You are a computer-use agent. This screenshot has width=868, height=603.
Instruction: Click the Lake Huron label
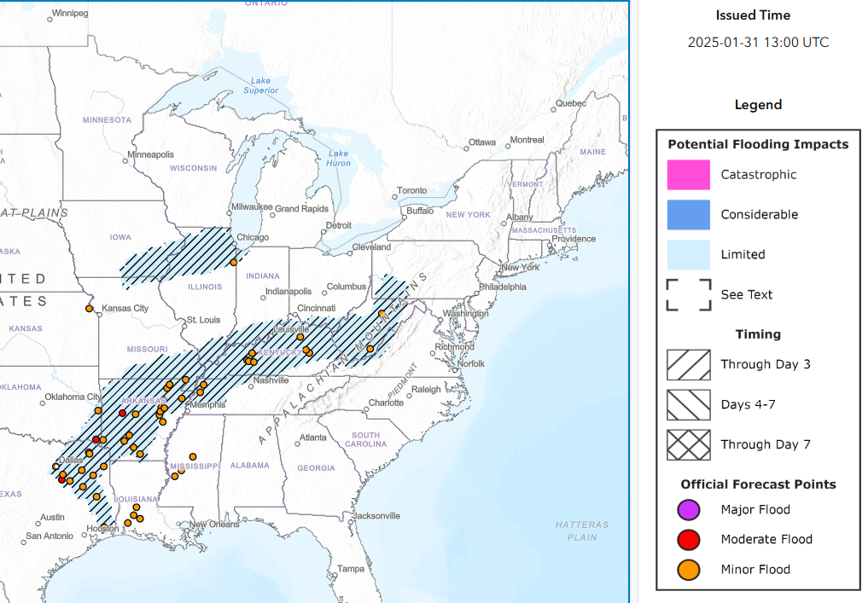(338, 159)
